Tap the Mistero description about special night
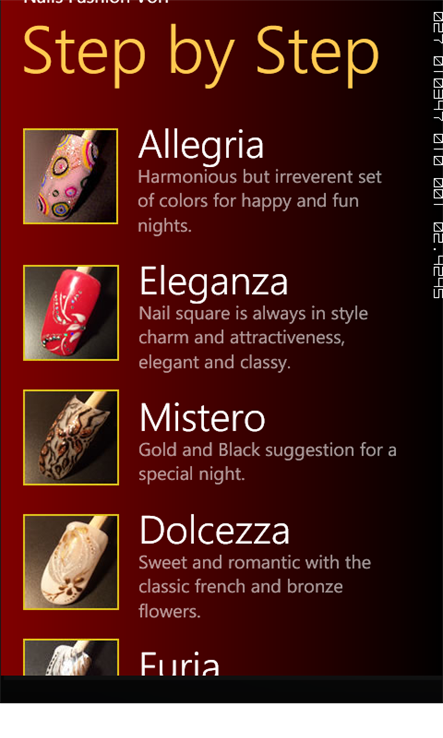This screenshot has width=443, height=738. (267, 462)
